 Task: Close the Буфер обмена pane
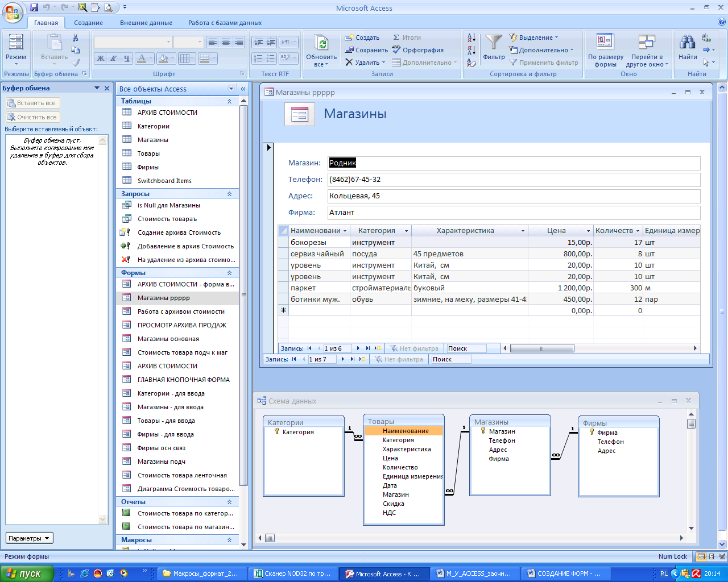pos(107,88)
